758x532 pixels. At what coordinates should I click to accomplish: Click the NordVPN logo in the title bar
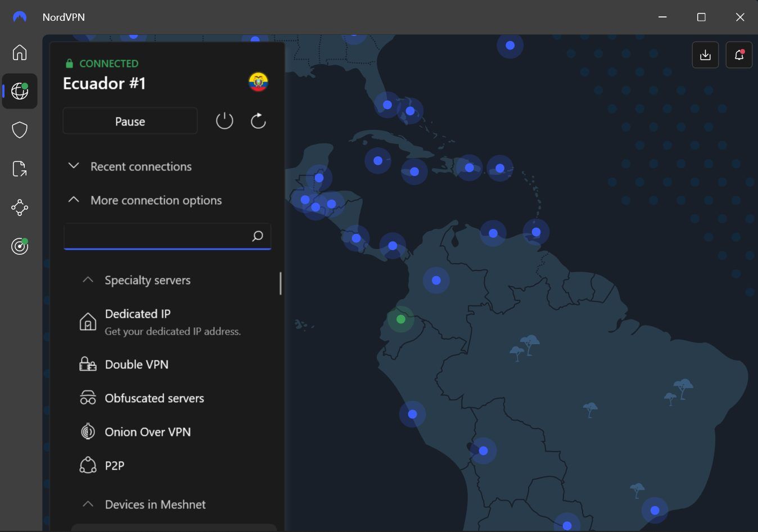20,17
